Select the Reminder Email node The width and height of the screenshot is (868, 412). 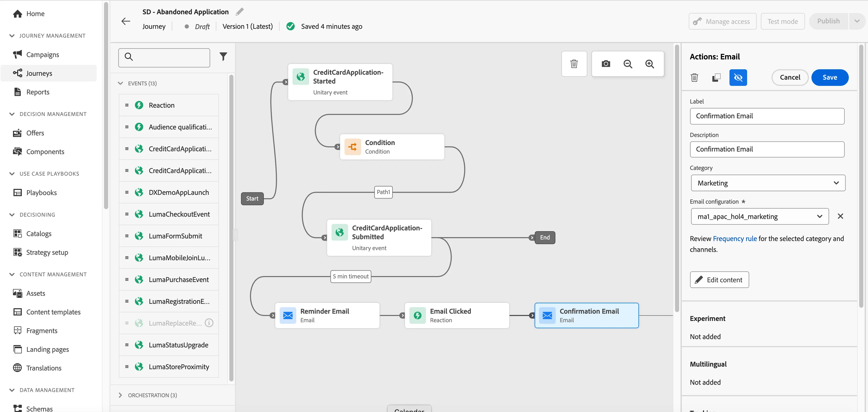click(327, 315)
